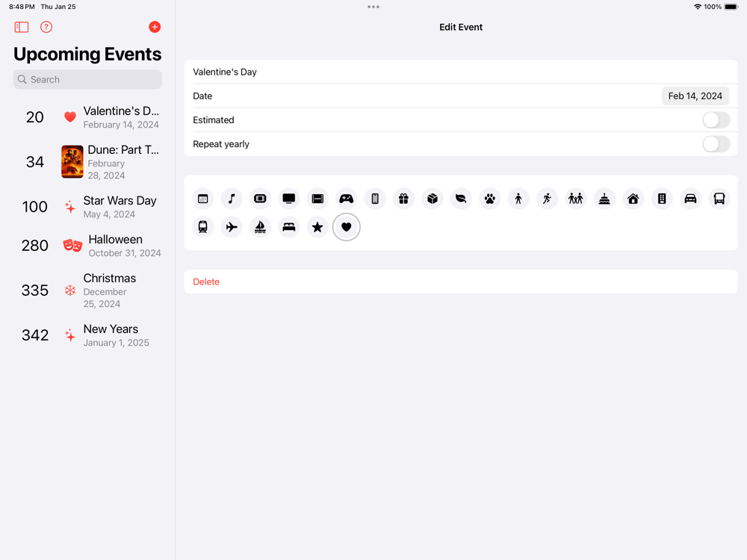Pick the birthday cake icon

604,199
